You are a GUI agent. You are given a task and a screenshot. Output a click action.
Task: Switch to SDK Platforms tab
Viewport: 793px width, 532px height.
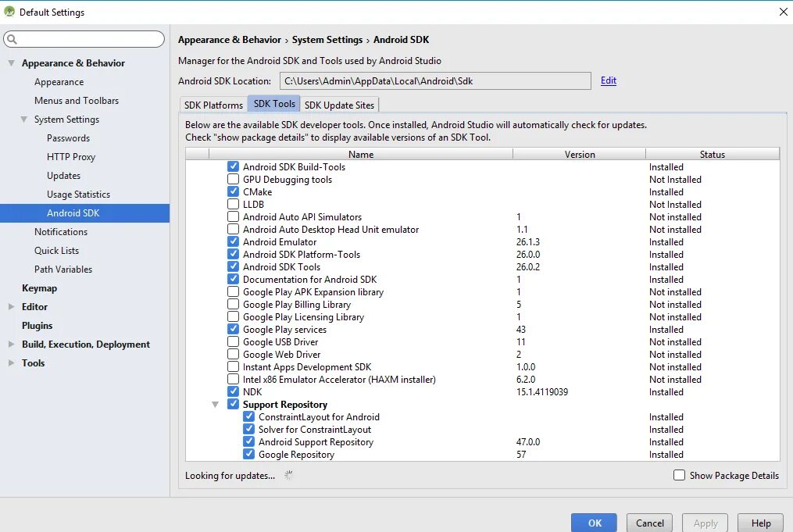point(213,105)
